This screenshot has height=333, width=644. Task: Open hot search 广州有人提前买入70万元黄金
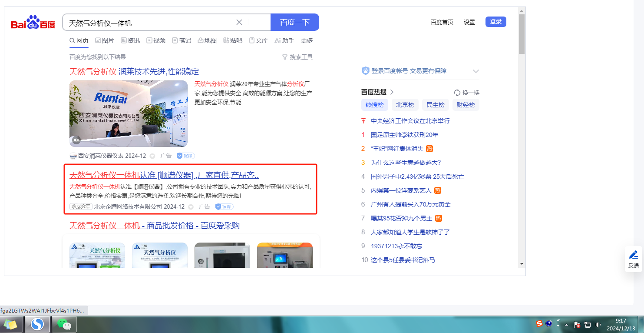[411, 204]
